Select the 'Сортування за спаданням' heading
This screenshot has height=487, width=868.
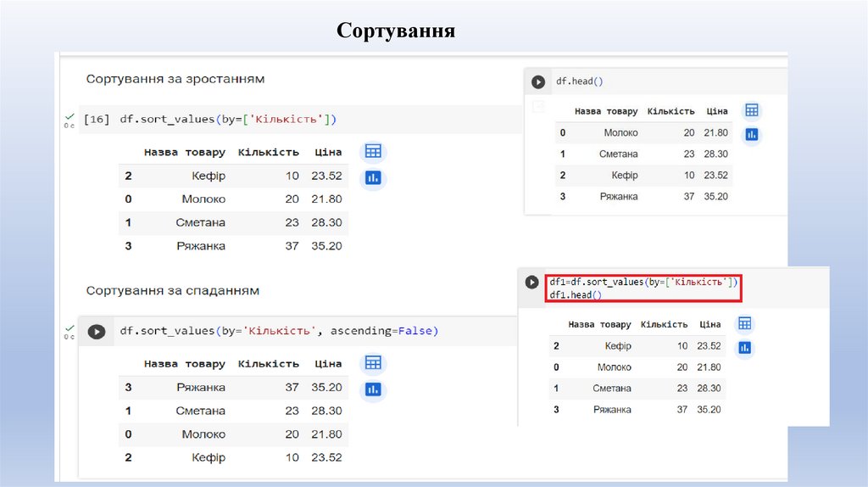tap(173, 290)
